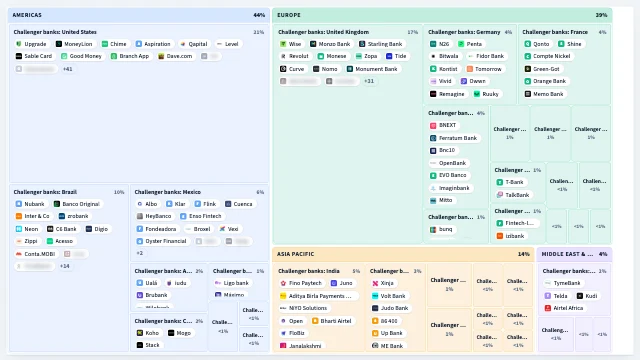Click the N26 logo icon
The height and width of the screenshot is (360, 640).
[433, 44]
